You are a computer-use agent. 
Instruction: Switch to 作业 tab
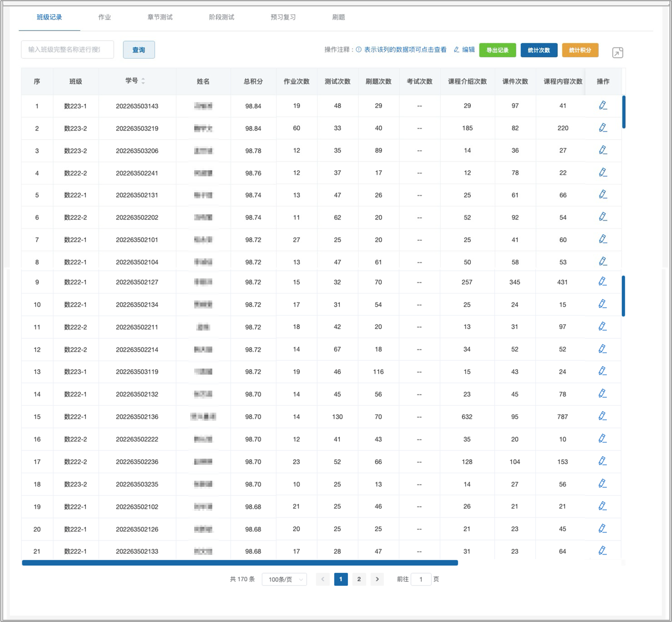click(104, 17)
